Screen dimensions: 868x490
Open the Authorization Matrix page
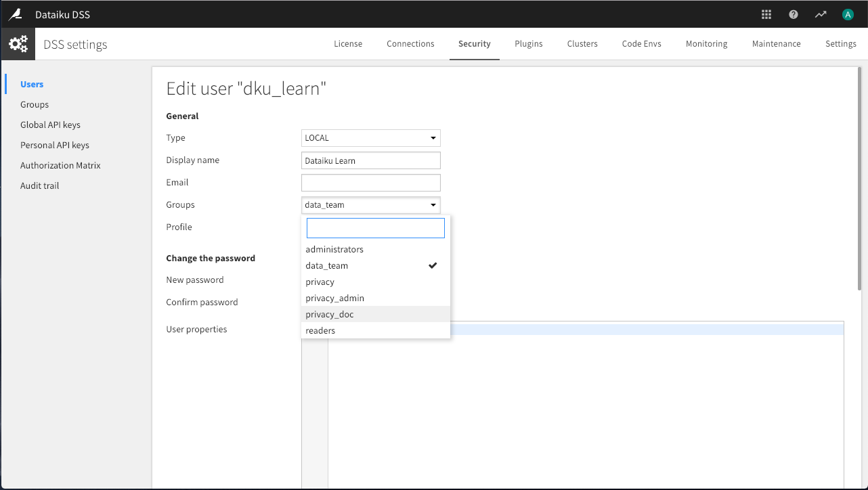point(60,166)
